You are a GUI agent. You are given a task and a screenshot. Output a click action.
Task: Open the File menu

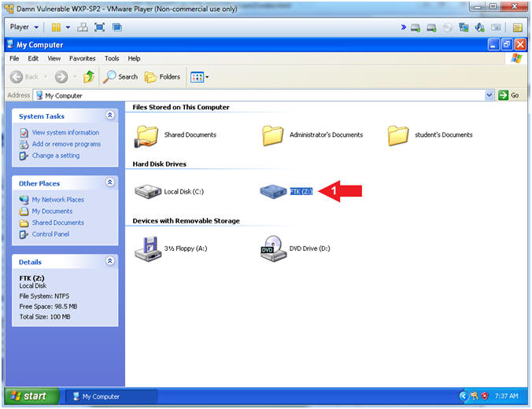click(x=14, y=59)
